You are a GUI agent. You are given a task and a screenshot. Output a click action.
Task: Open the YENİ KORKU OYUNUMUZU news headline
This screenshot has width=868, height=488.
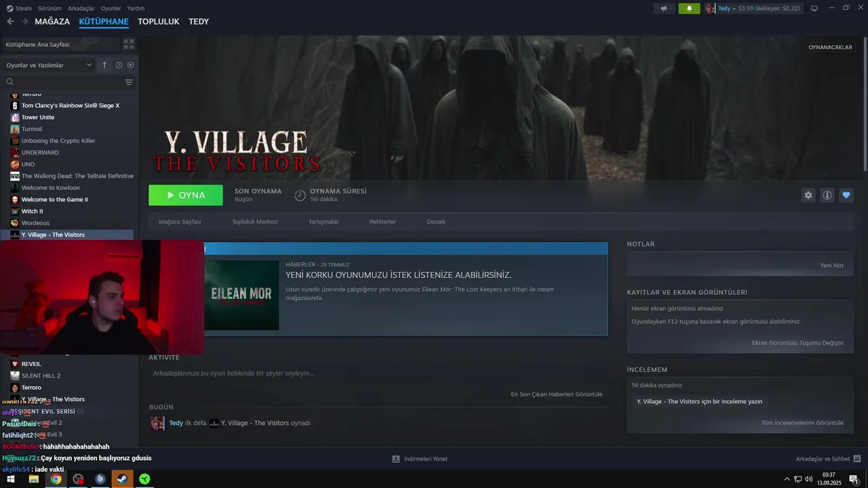398,275
